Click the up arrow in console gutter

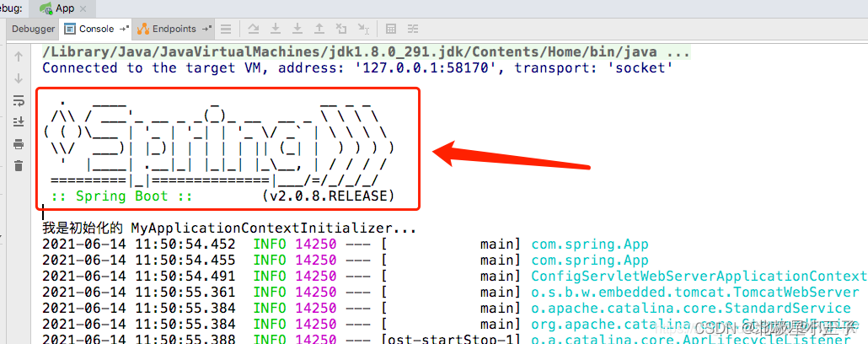(x=19, y=56)
